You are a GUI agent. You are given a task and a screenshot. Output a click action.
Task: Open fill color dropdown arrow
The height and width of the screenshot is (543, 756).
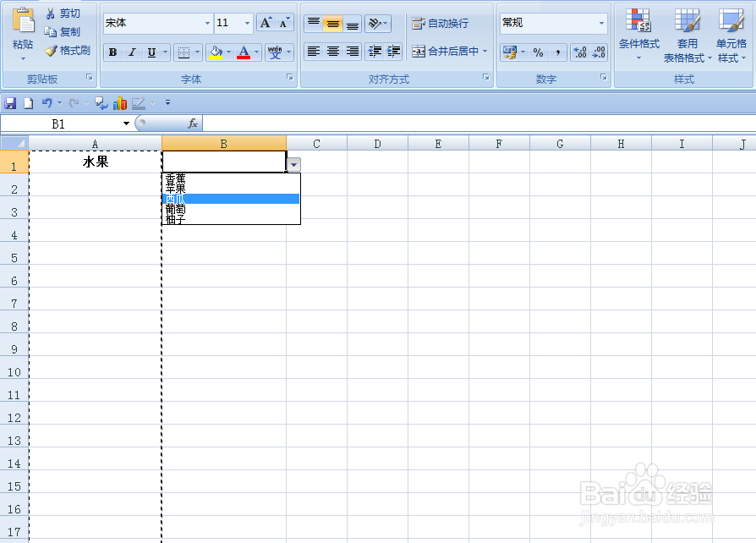228,52
